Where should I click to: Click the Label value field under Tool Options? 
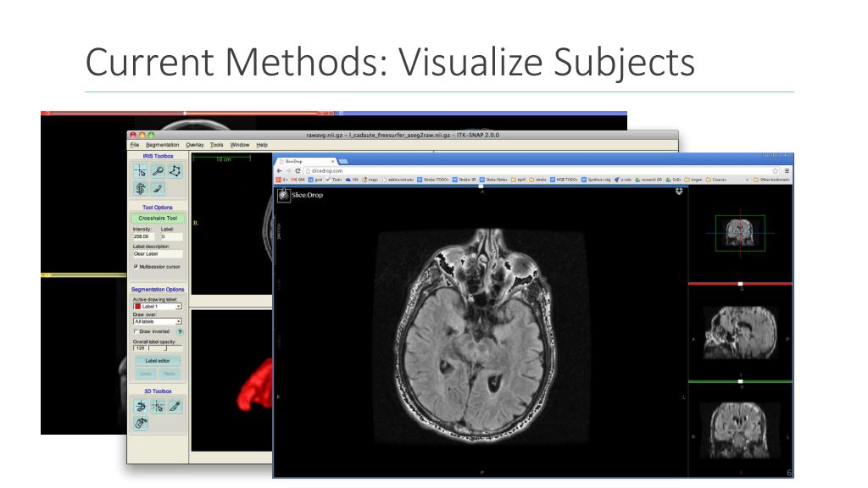pyautogui.click(x=171, y=237)
